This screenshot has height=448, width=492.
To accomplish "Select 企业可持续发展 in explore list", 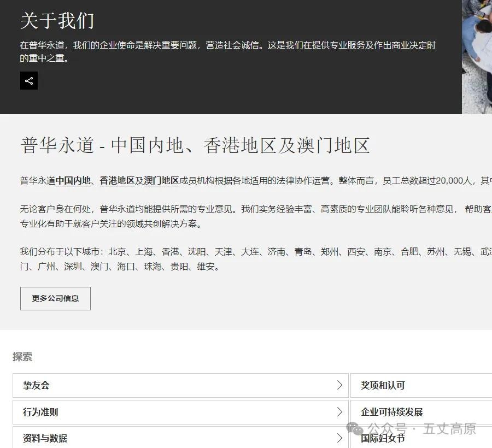I will pos(392,412).
